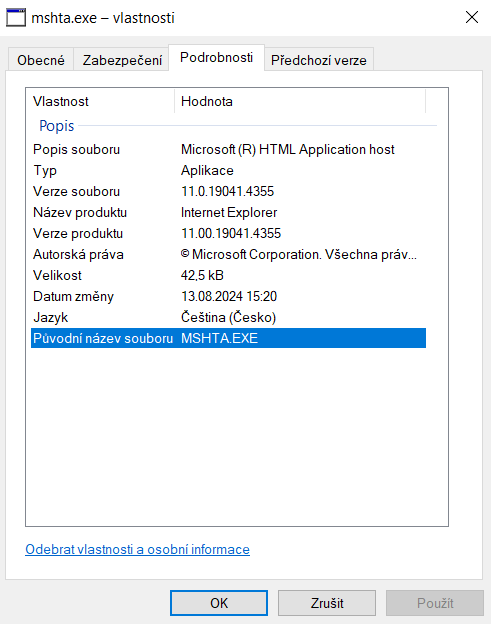This screenshot has height=624, width=491.
Task: Go to Předchozí verze tab
Action: (319, 60)
